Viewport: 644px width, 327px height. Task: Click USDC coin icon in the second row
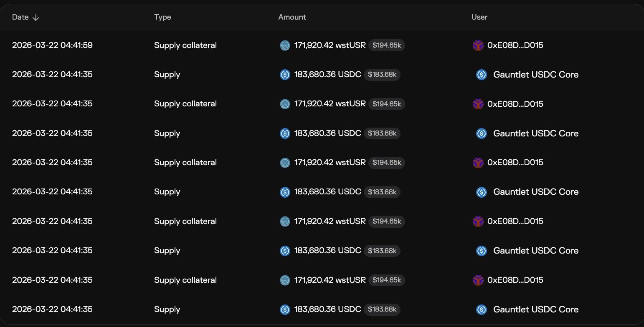285,75
